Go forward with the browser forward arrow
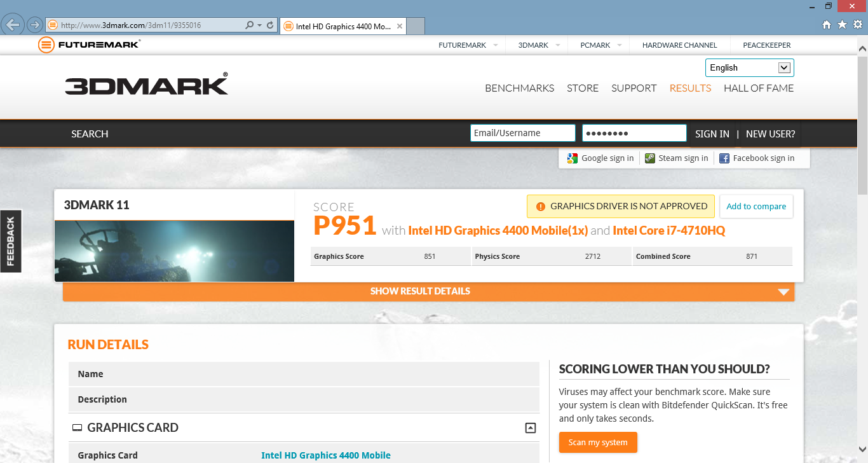This screenshot has width=868, height=463. [x=35, y=25]
